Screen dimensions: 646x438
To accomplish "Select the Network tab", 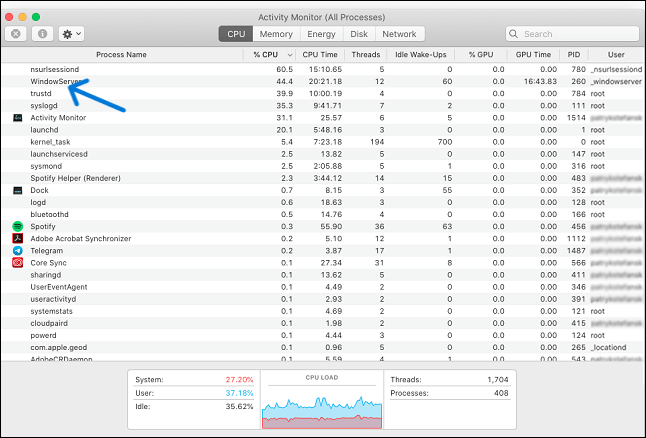I will coord(399,34).
